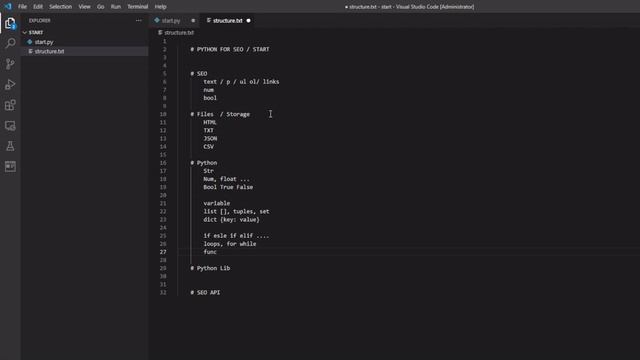
Task: Click the 'if esle if elif ....' line
Action: coord(236,236)
